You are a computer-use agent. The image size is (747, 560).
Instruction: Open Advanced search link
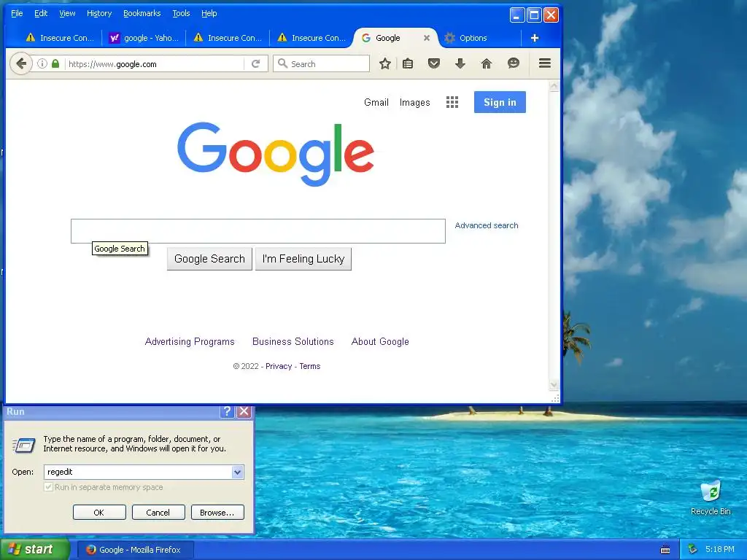(487, 225)
